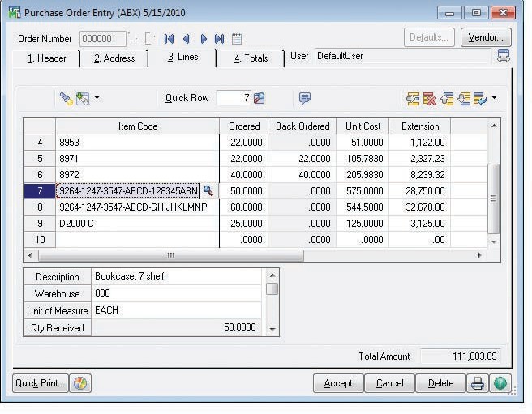Click the item lookup flashlight icon in toolbar
The image size is (532, 414).
[x=66, y=99]
